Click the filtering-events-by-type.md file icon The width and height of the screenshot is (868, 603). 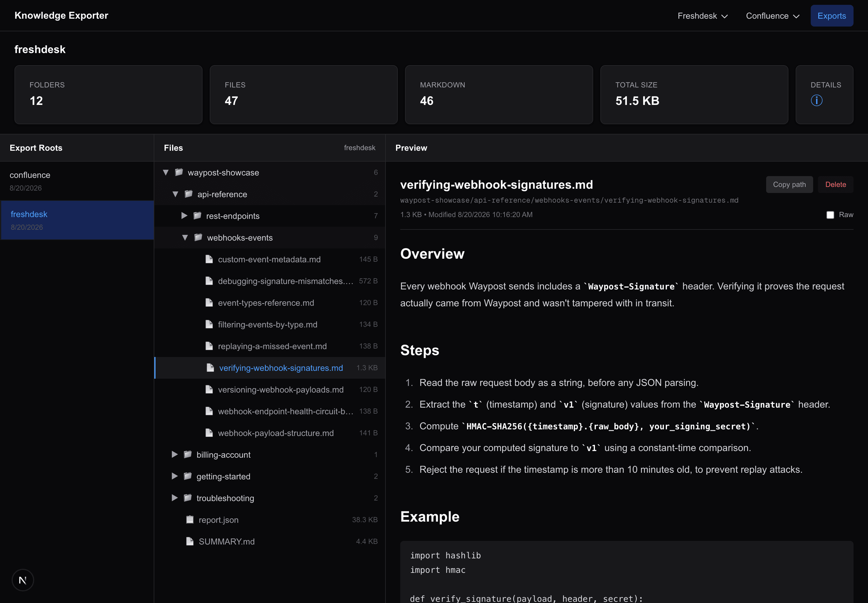tap(209, 324)
